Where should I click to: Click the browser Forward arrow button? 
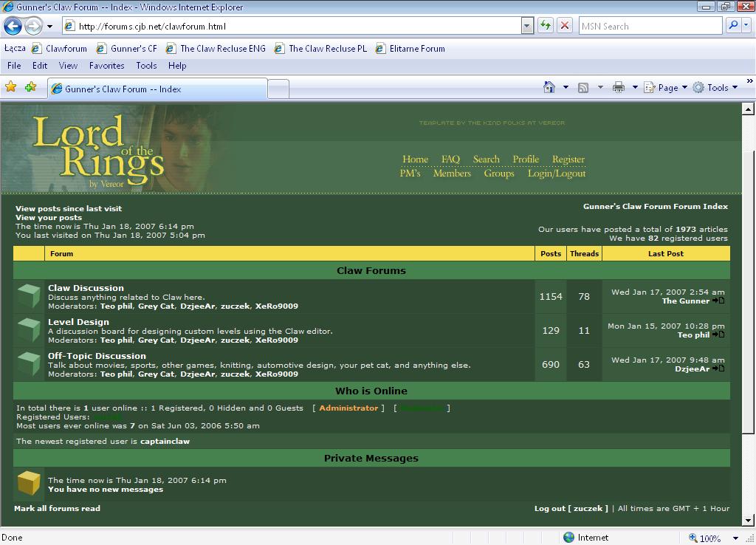(33, 26)
